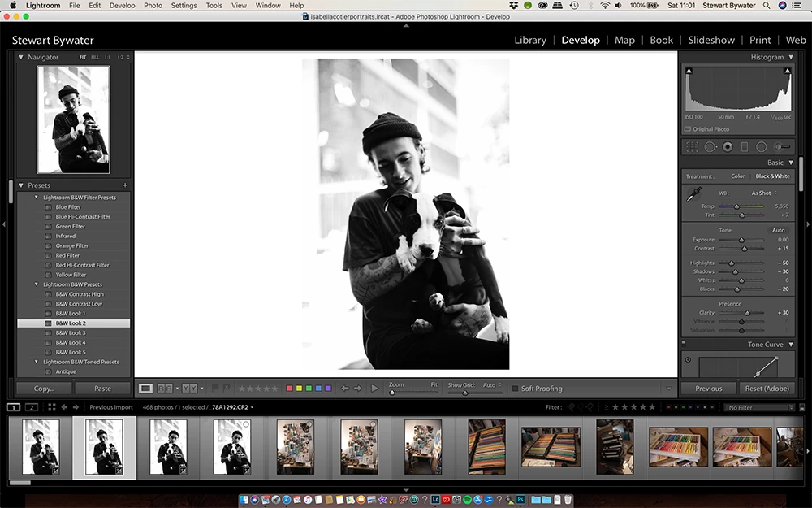Screen dimensions: 812x508
Task: Activate the Red Eye Correction tool
Action: (x=728, y=147)
